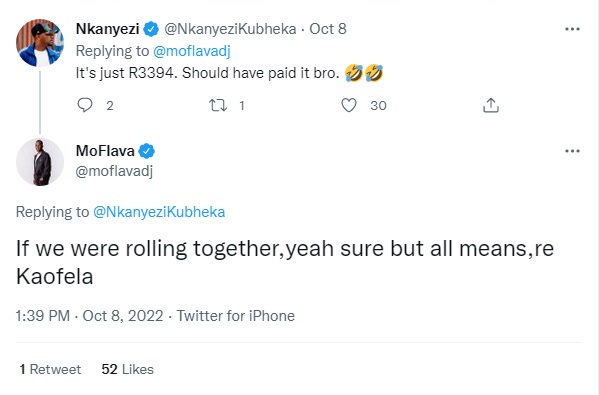The image size is (599, 395).
Task: View the 52 Likes list
Action: (128, 369)
